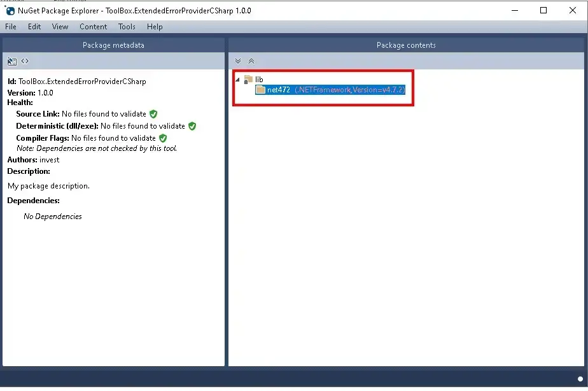Click the Source Link green shield icon
Image resolution: width=588 pixels, height=391 pixels.
(153, 114)
